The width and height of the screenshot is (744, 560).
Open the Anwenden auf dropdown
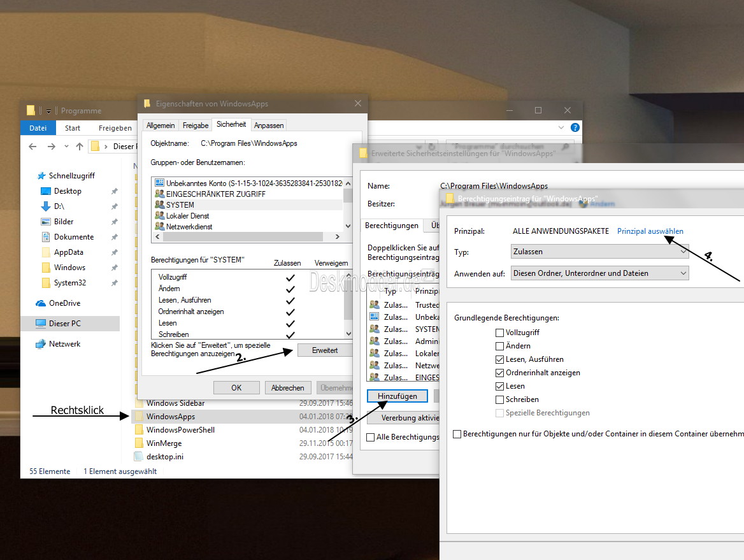(x=600, y=273)
